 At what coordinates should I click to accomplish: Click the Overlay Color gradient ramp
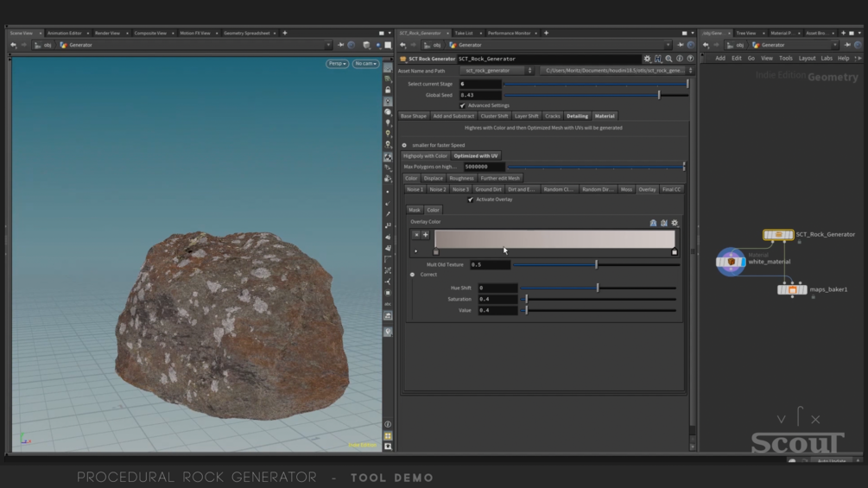(554, 239)
